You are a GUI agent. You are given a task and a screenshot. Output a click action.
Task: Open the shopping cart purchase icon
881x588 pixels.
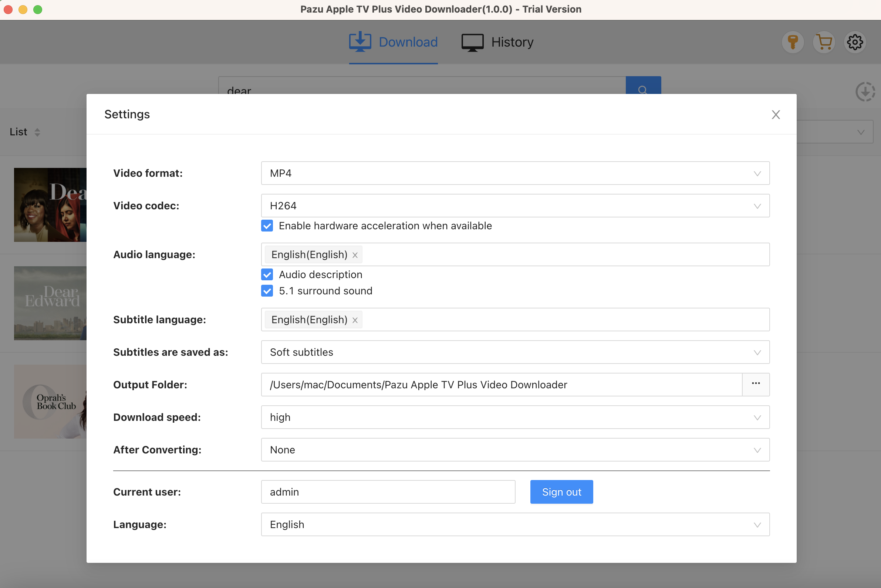pyautogui.click(x=824, y=42)
